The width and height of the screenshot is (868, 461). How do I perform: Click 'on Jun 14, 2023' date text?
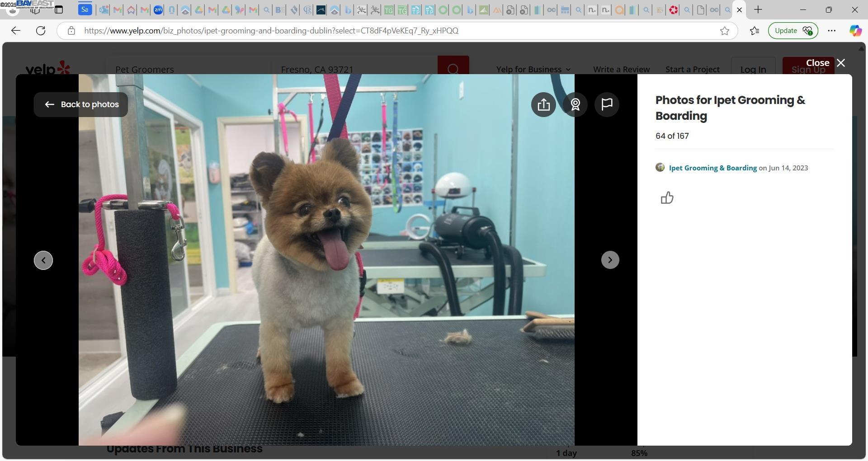click(x=783, y=168)
